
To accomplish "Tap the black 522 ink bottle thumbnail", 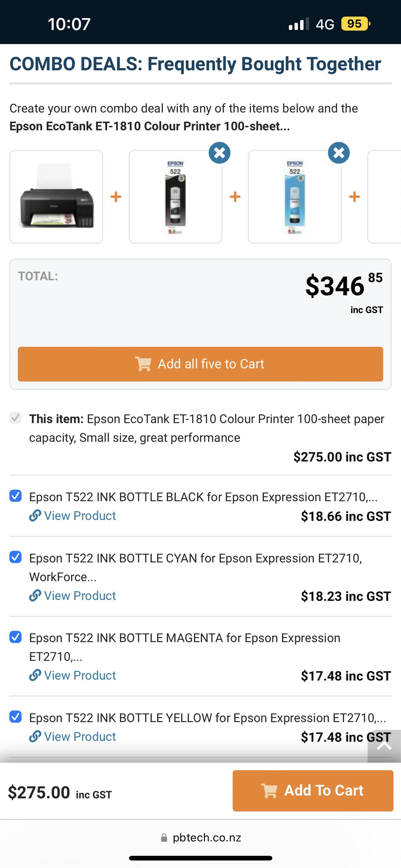I will coord(175,197).
